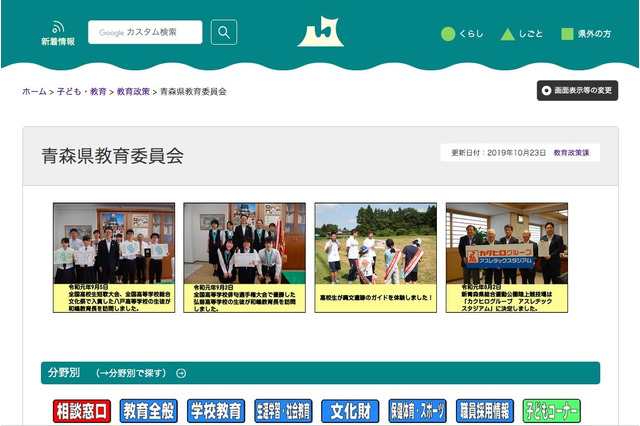This screenshot has height=426, width=640.
Task: Open 令和元年9月5日 八戸高等学校 photo
Action: pyautogui.click(x=114, y=257)
